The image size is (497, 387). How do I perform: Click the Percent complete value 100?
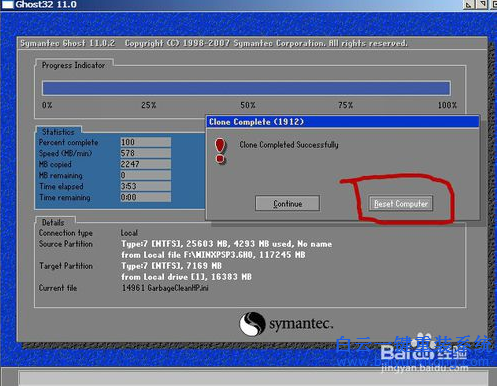coord(146,142)
